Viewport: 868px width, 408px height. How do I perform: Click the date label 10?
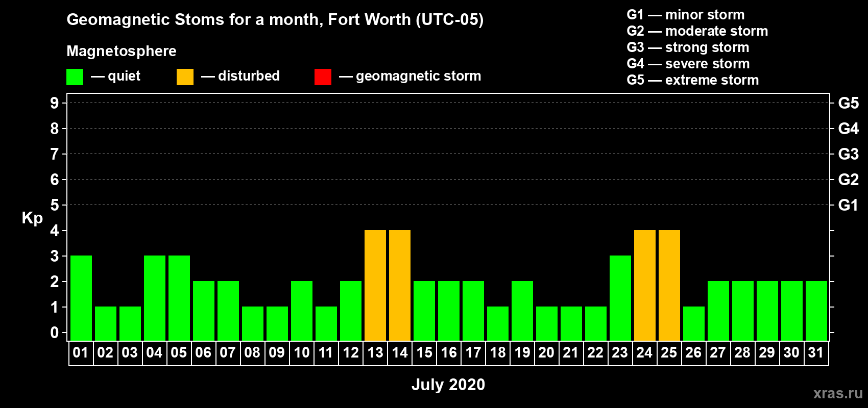[301, 353]
